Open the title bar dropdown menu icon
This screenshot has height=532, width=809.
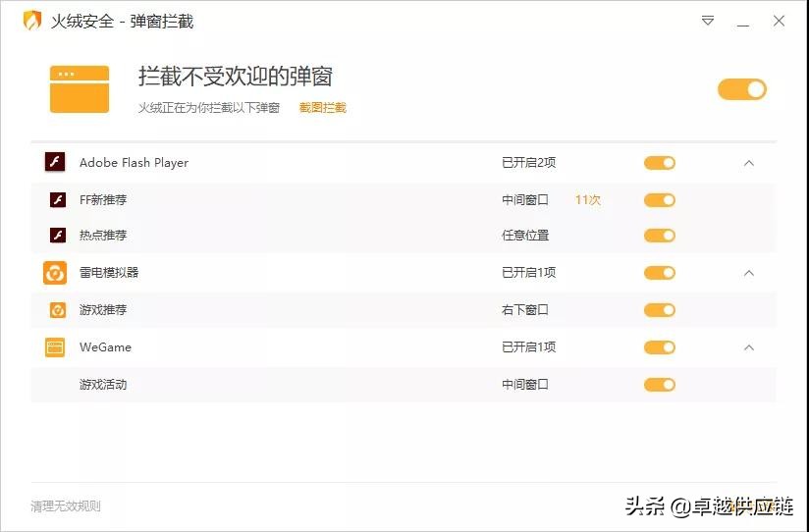[708, 21]
